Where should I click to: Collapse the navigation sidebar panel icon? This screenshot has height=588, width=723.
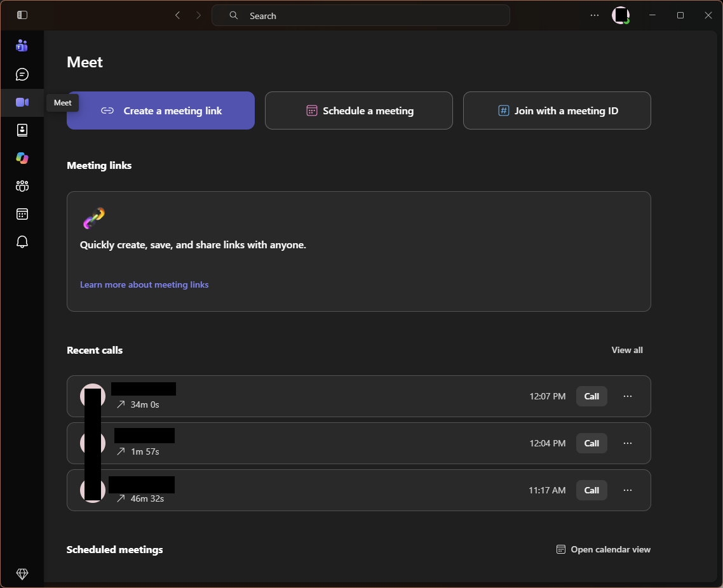[x=22, y=15]
